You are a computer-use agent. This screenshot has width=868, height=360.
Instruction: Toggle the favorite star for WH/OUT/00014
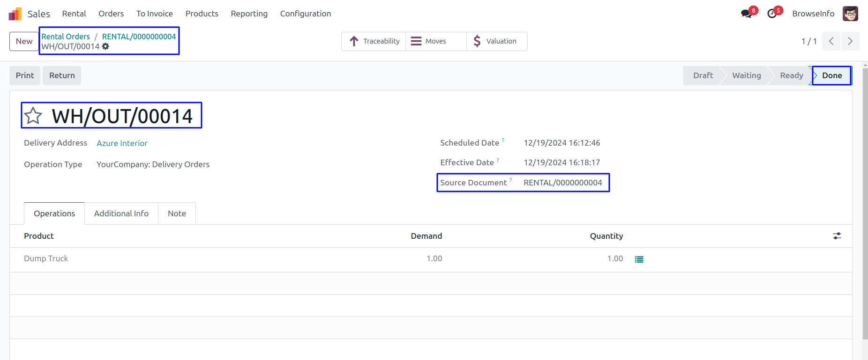(33, 116)
